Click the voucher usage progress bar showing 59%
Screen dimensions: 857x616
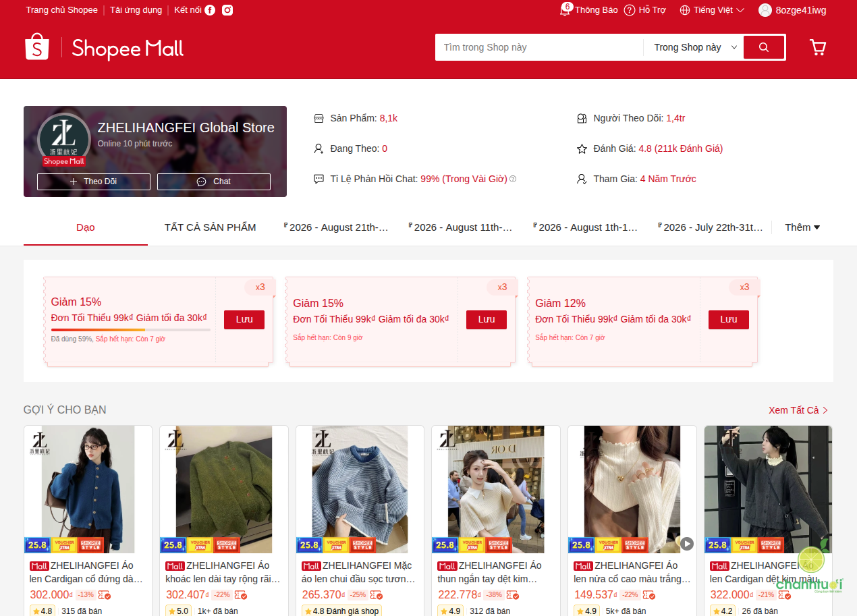click(131, 330)
